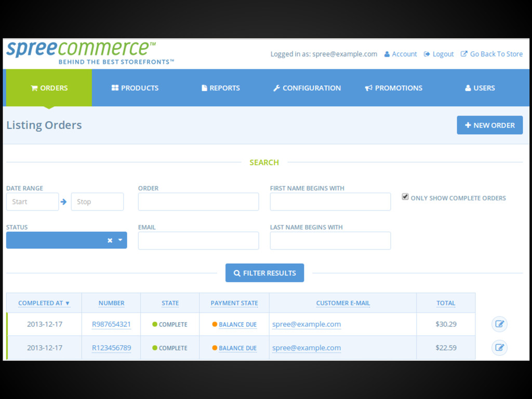
Task: Click the 2013-12-17 date in R123456789 row
Action: 45,348
